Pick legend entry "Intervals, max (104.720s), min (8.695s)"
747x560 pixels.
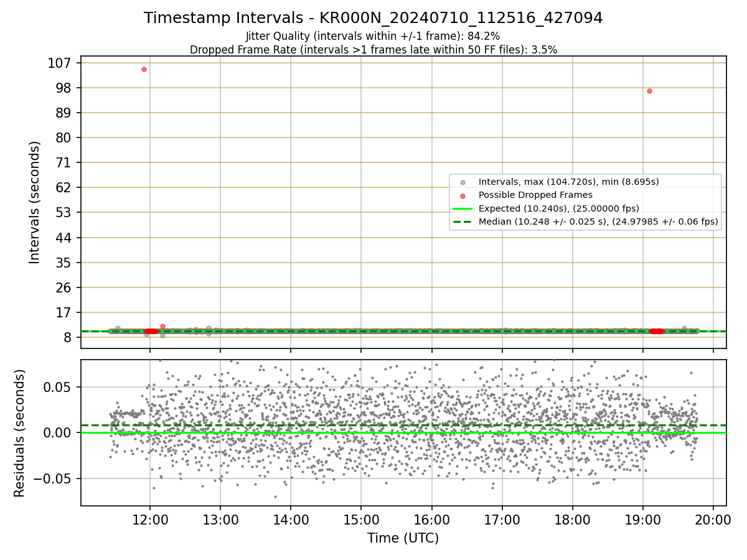point(568,182)
